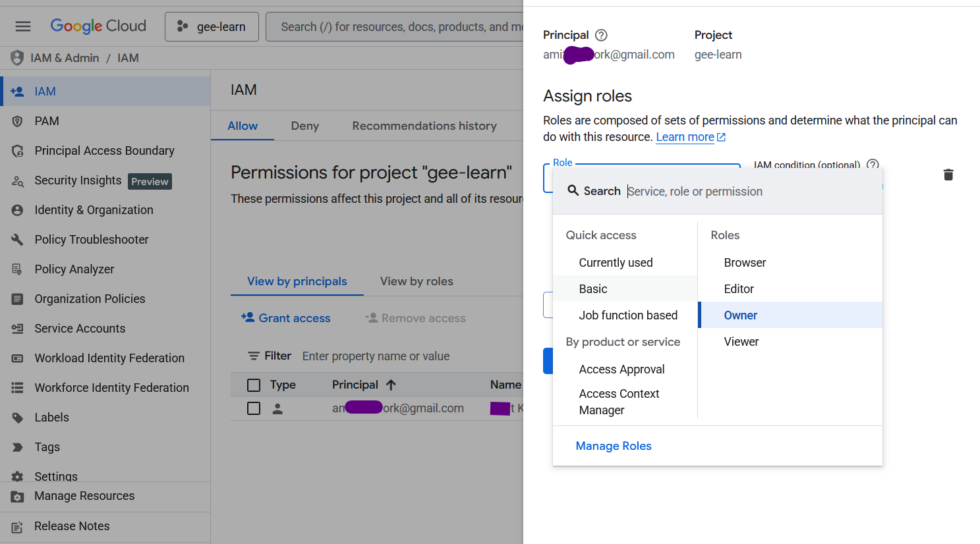Open Policy Troubleshooter via its wrench icon
Viewport: 980px width, 544px height.
coord(16,239)
